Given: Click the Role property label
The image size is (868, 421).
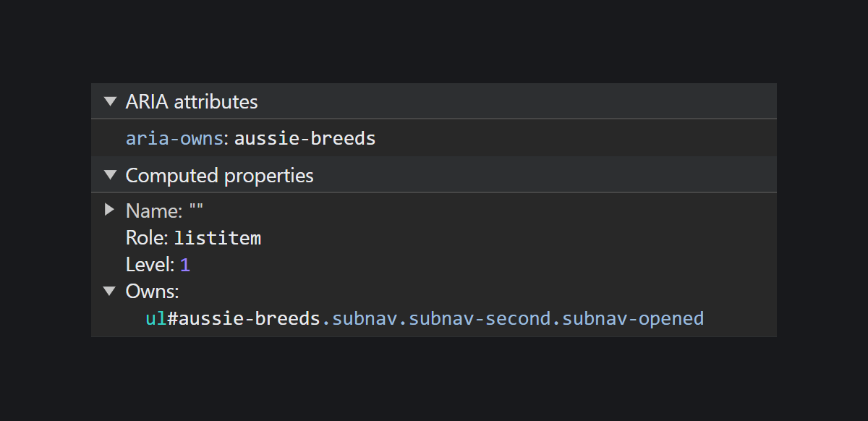Looking at the screenshot, I should 145,238.
